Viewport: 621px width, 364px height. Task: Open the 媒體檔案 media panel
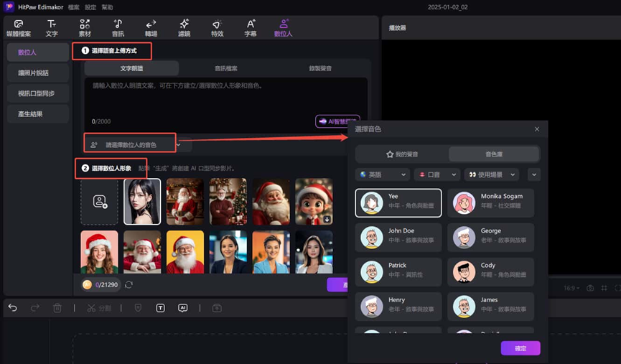pyautogui.click(x=19, y=28)
